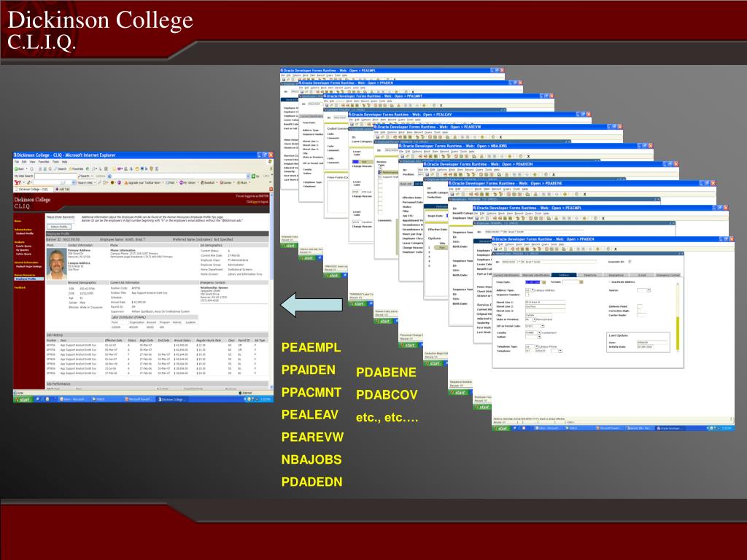Click Start button in PPAIDEN screenshot taskbar
Image resolution: width=747 pixels, height=560 pixels.
(502, 428)
